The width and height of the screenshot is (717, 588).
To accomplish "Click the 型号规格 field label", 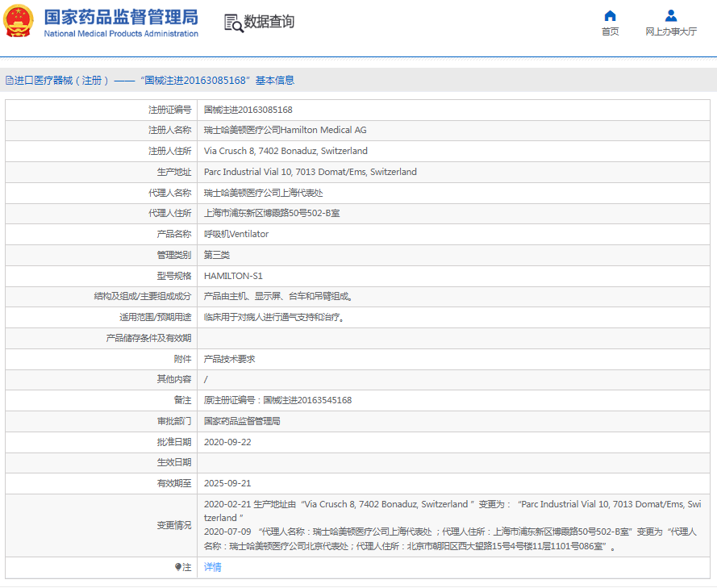I will coord(174,276).
